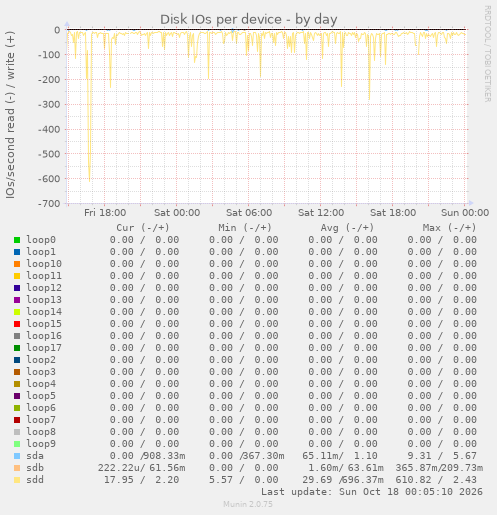Click the sdd average read value 29.69
The height and width of the screenshot is (515, 497).
point(317,480)
